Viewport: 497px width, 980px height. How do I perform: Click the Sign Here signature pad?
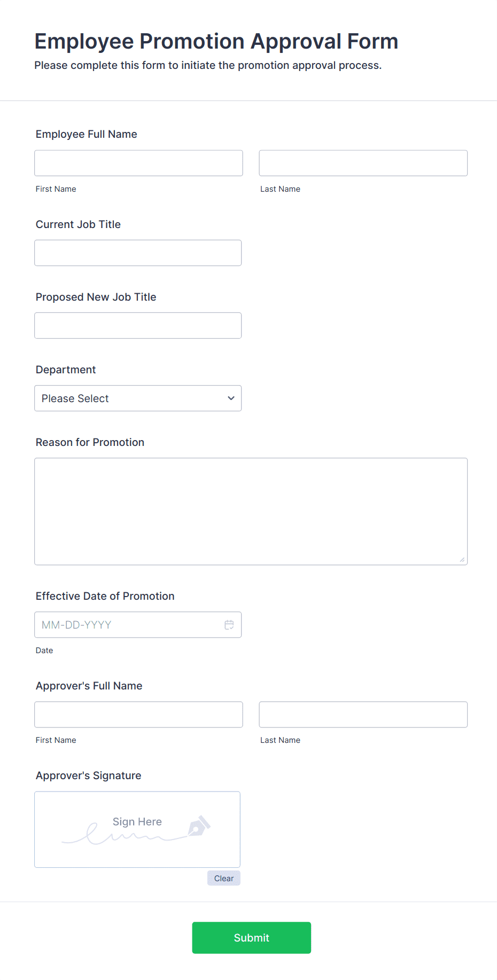137,829
